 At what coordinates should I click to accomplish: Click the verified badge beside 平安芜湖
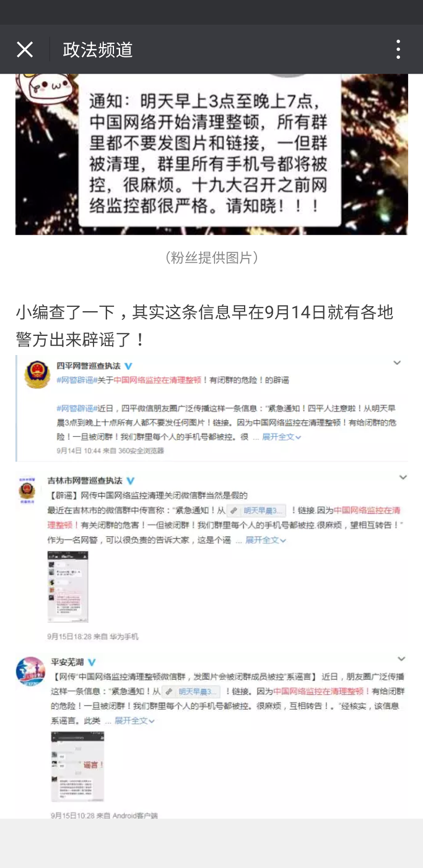pos(92,663)
